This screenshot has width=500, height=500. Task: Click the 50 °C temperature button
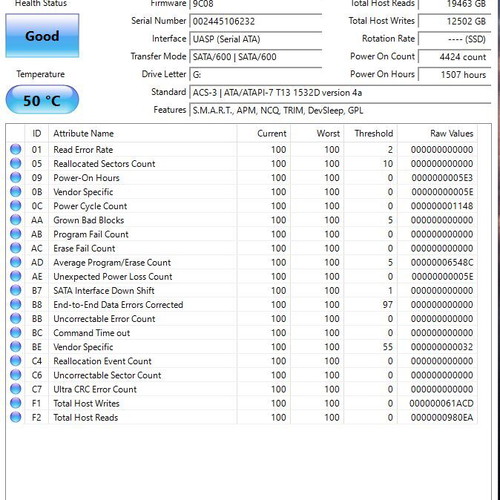42,100
